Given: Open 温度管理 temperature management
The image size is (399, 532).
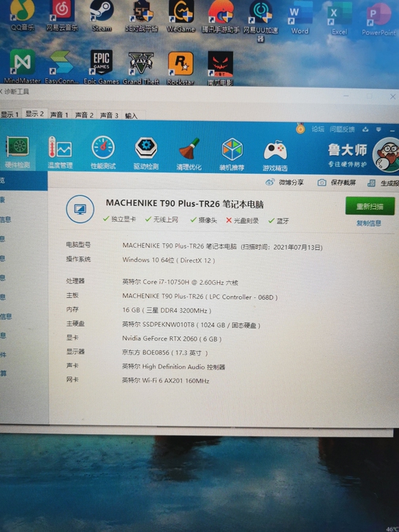Looking at the screenshot, I should pos(60,152).
